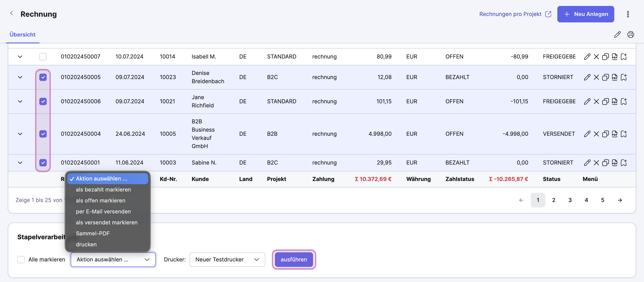644x282 pixels.
Task: Choose Sammel-PDF from action list
Action: click(108, 234)
